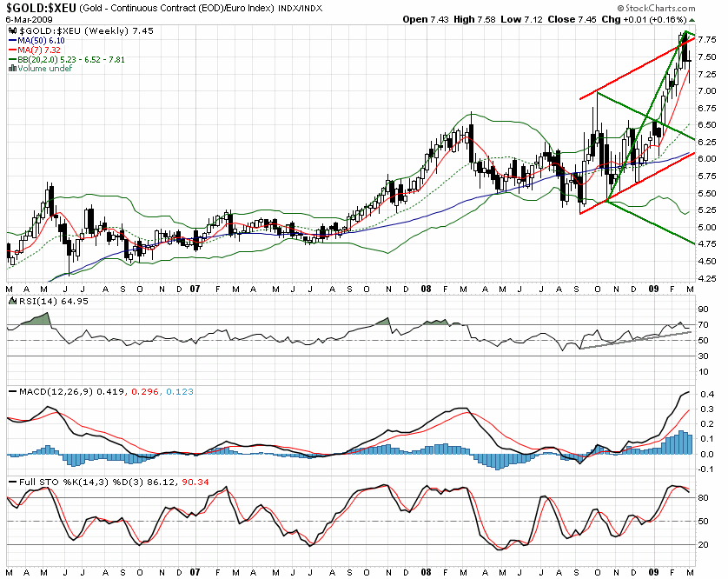Select the MA(50) 6.10 legend entry
728x579 pixels.
(x=42, y=41)
